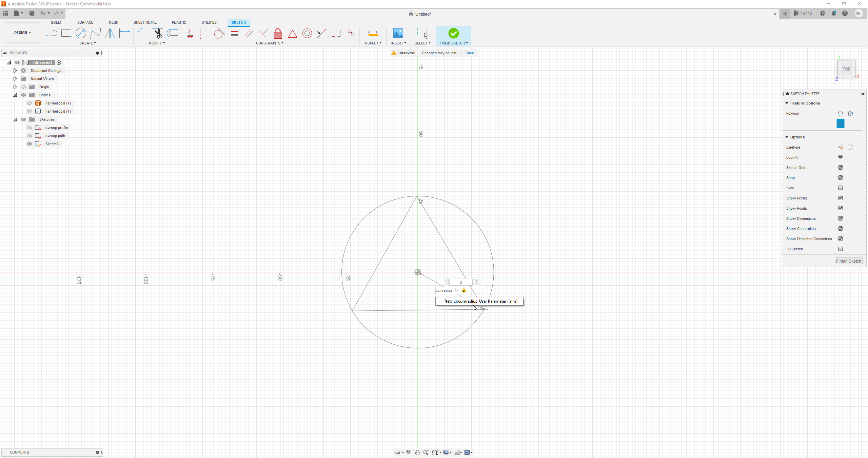Switch to the SURFACE tab
This screenshot has height=458, width=868.
coord(85,22)
